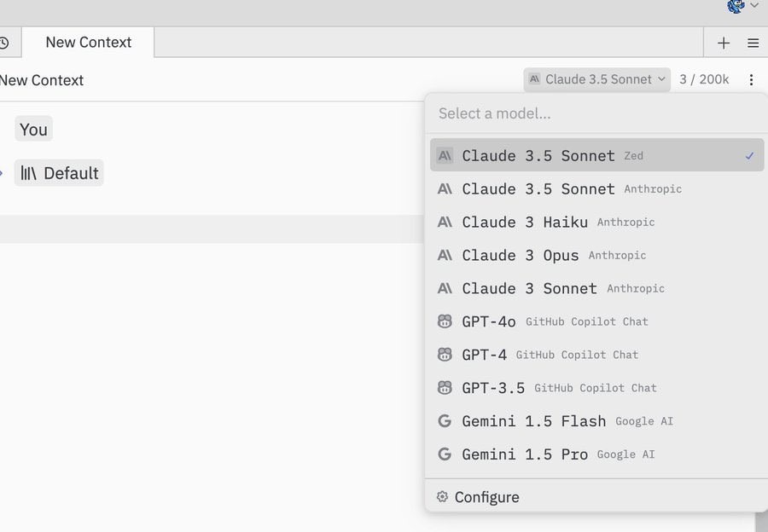Click Anthropic icon on Claude 3 Opus row
Viewport: 768px width, 532px height.
[x=445, y=255]
